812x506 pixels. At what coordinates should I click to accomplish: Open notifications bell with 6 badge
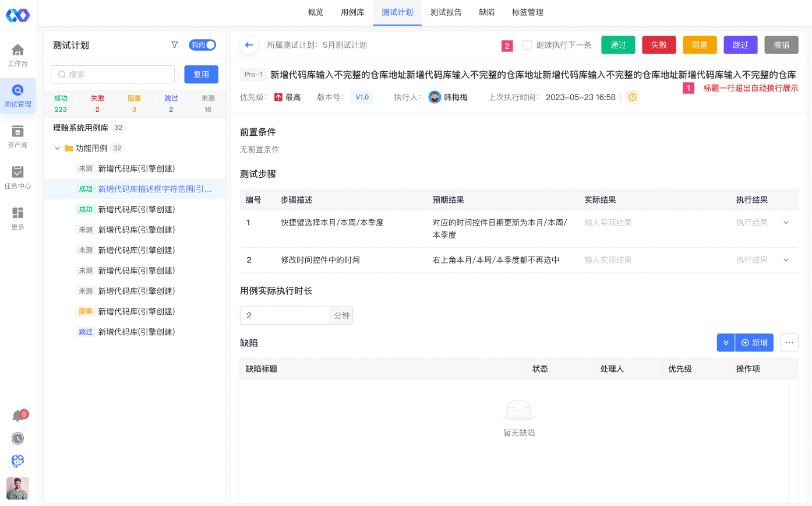[x=18, y=416]
